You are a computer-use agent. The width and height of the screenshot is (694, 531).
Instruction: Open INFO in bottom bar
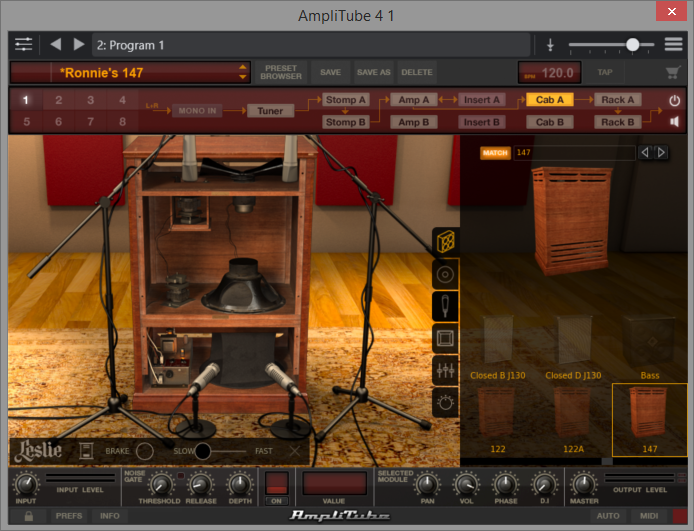pos(110,516)
